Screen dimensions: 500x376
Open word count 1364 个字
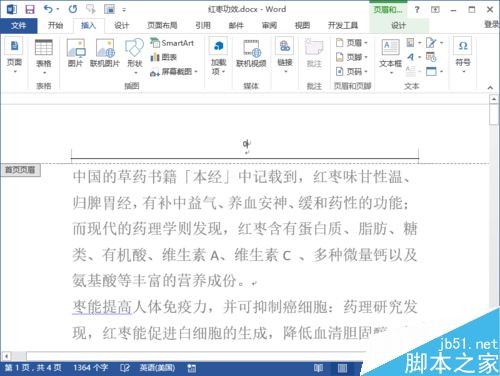coord(90,368)
